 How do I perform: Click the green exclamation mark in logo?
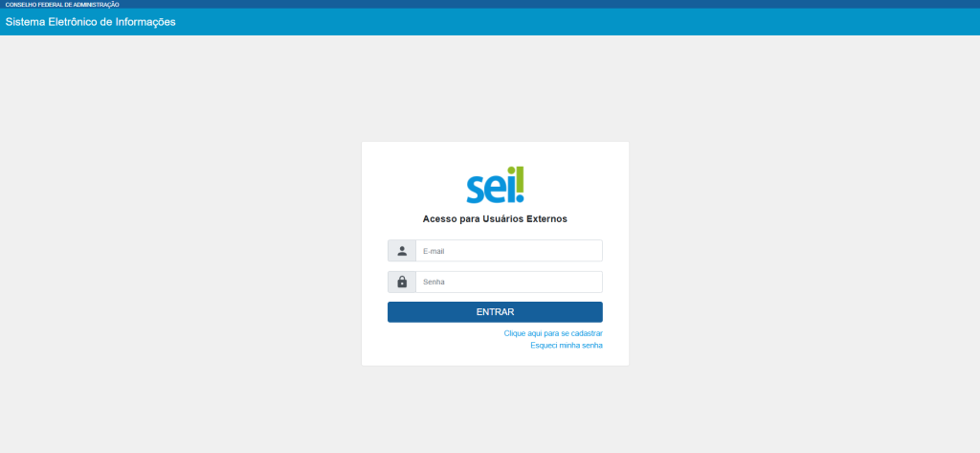(x=520, y=185)
